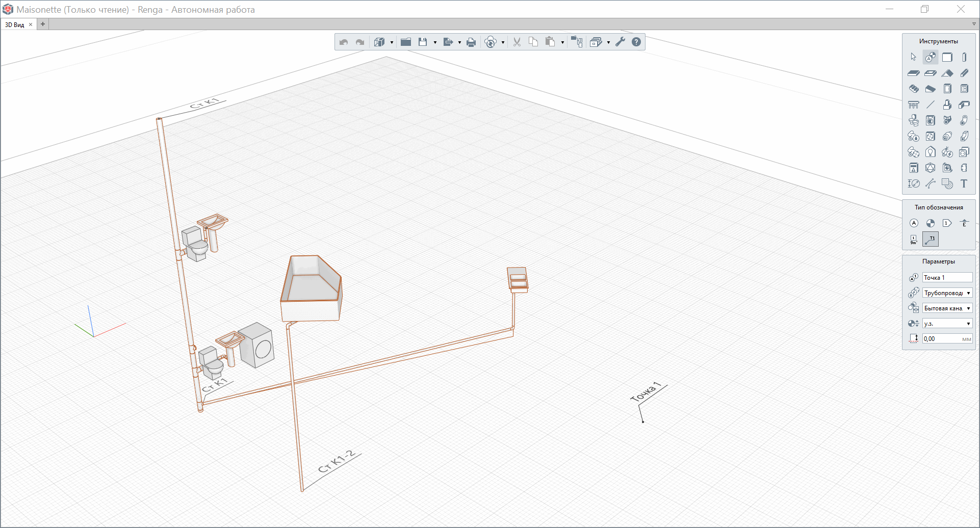980x528 pixels.
Task: Select the plumbing fixture (toilet) tool
Action: click(913, 120)
